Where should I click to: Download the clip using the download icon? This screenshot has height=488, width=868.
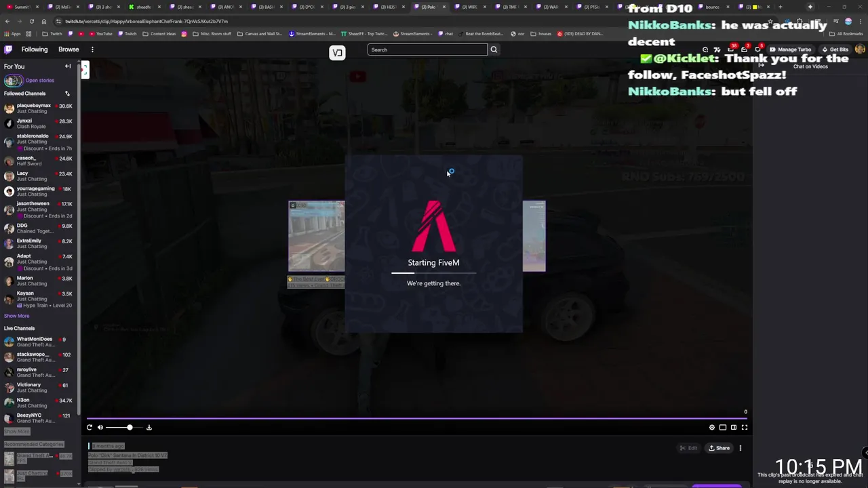coord(149,427)
